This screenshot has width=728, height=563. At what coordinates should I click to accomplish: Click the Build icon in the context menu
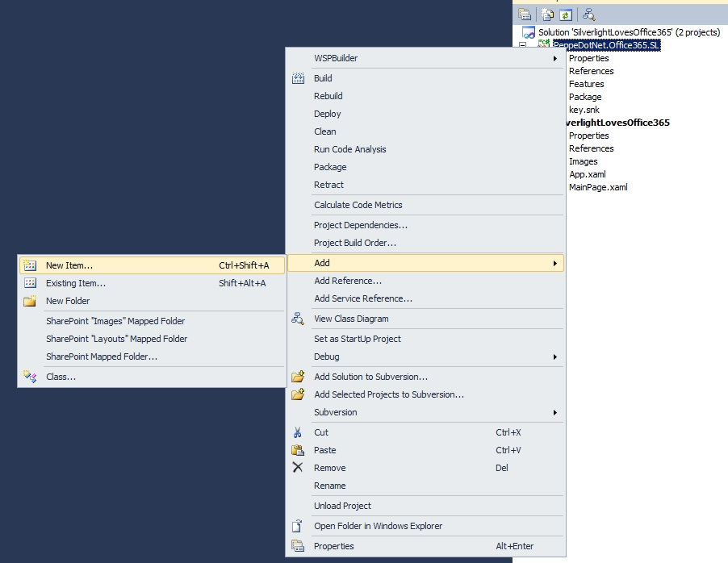point(298,78)
